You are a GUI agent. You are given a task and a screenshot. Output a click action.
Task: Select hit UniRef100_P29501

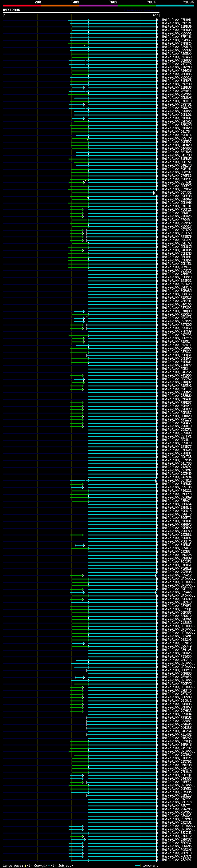point(176,33)
